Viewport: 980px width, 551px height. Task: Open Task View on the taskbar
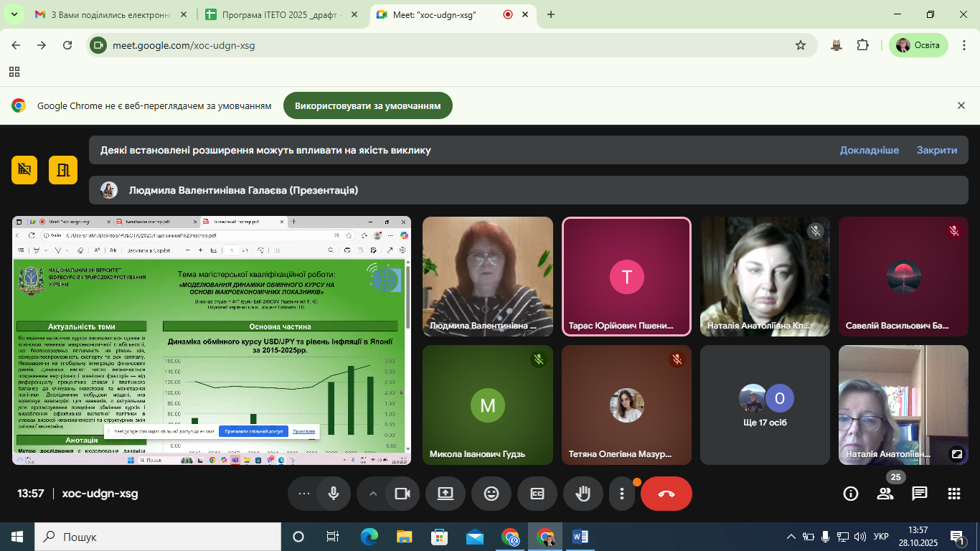[x=333, y=537]
